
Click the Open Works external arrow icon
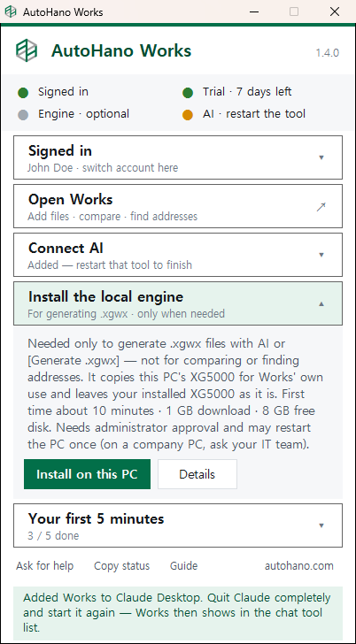[x=321, y=207]
